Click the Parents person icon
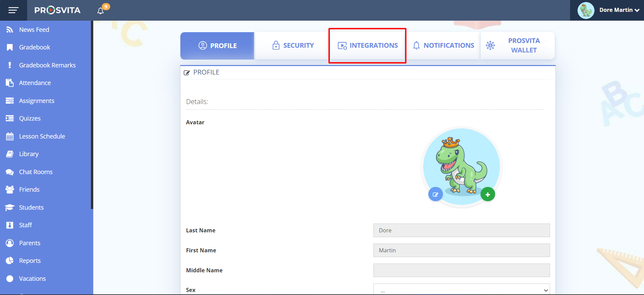The height and width of the screenshot is (295, 644). coord(10,243)
